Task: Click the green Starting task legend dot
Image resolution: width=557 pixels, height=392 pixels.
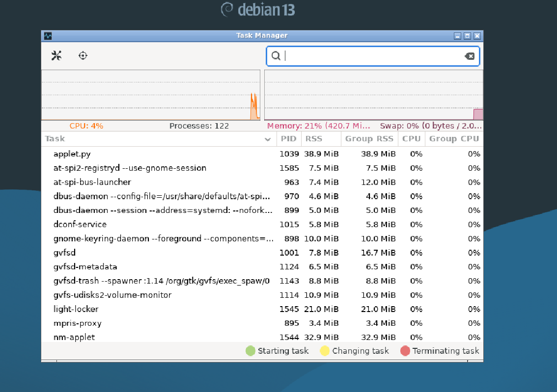Action: point(251,351)
